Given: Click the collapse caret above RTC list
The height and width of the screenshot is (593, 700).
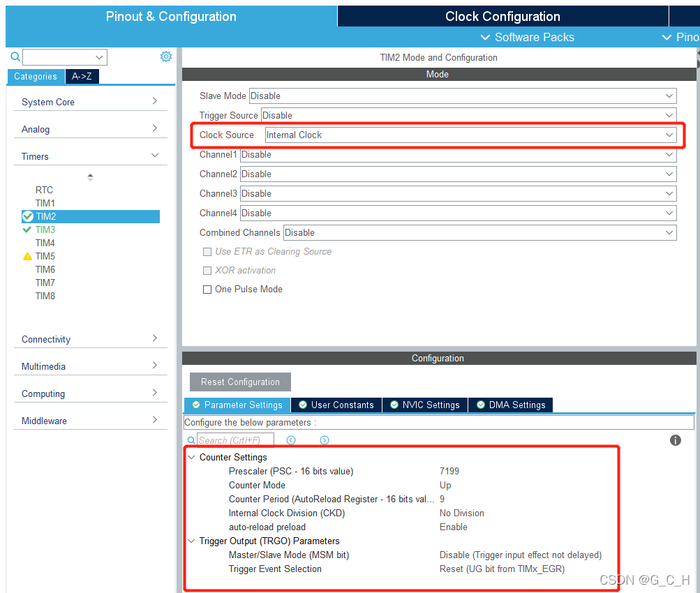Looking at the screenshot, I should click(90, 177).
